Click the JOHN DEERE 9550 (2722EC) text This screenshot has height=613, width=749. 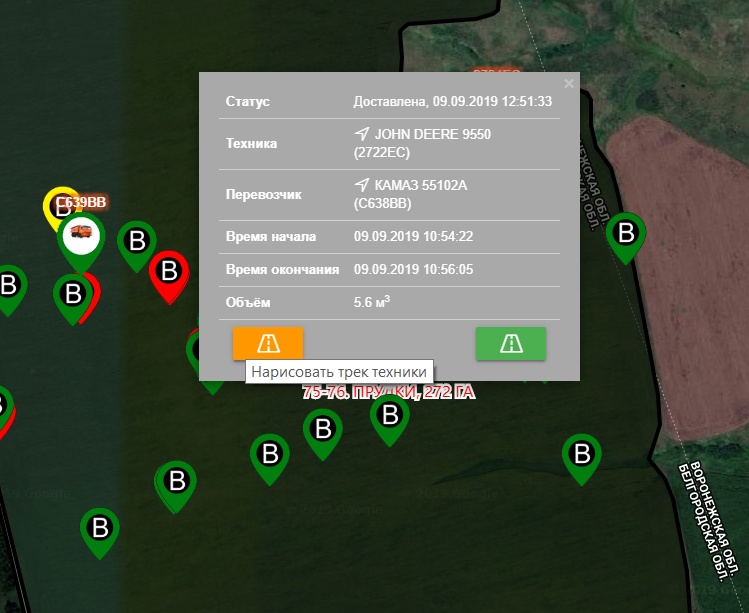pos(422,143)
